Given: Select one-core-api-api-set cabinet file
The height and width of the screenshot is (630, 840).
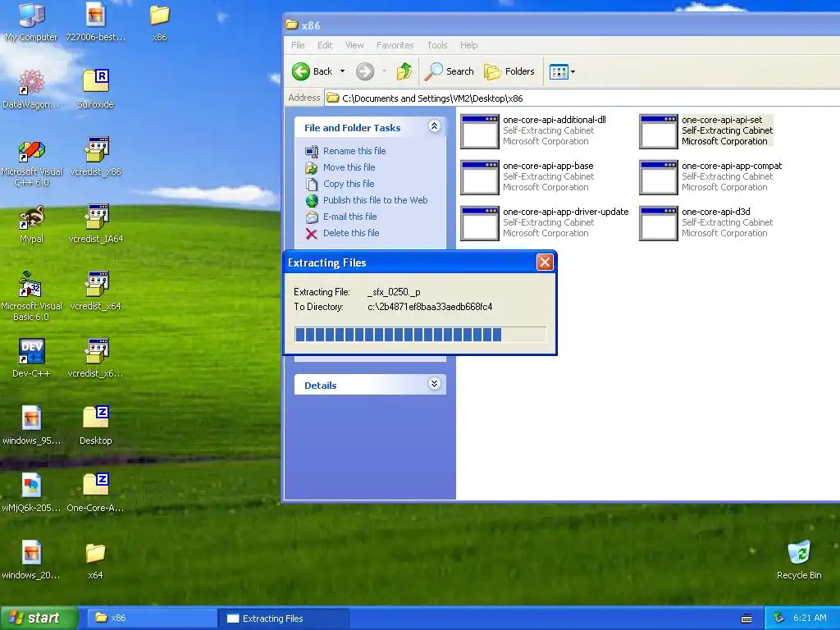Looking at the screenshot, I should (x=706, y=130).
